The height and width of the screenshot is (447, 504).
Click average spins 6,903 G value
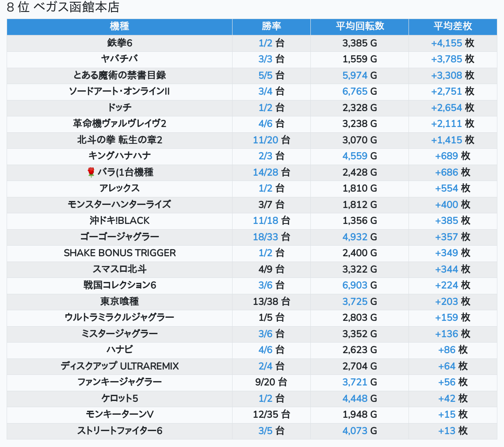359,285
